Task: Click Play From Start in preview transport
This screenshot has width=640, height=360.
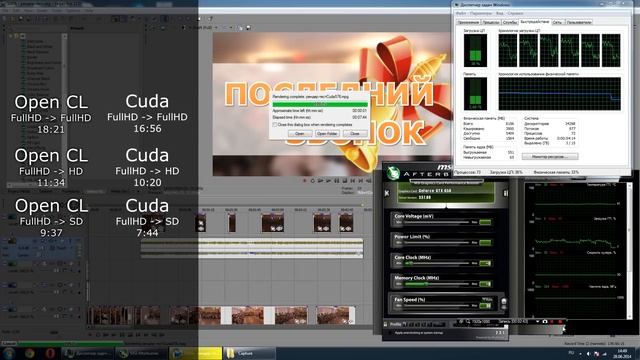Action: click(x=321, y=180)
